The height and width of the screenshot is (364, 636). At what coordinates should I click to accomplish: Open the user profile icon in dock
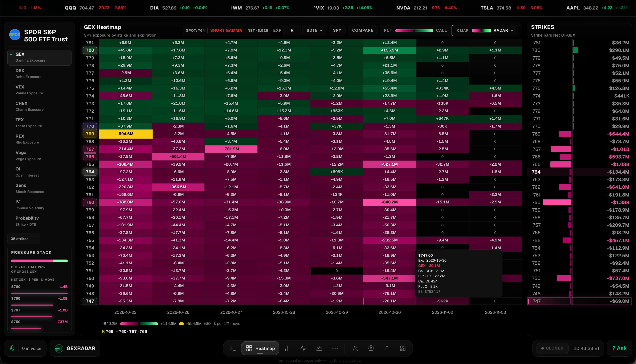tap(355, 348)
